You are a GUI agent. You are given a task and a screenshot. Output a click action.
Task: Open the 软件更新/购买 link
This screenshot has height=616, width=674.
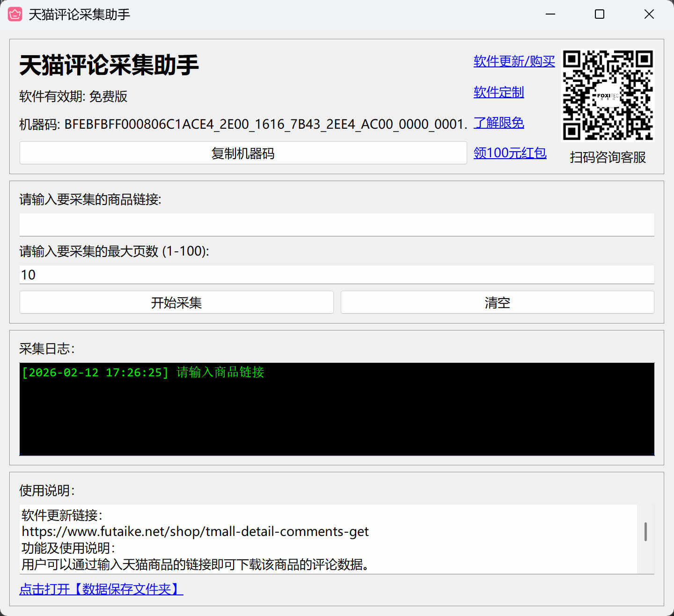click(x=513, y=61)
